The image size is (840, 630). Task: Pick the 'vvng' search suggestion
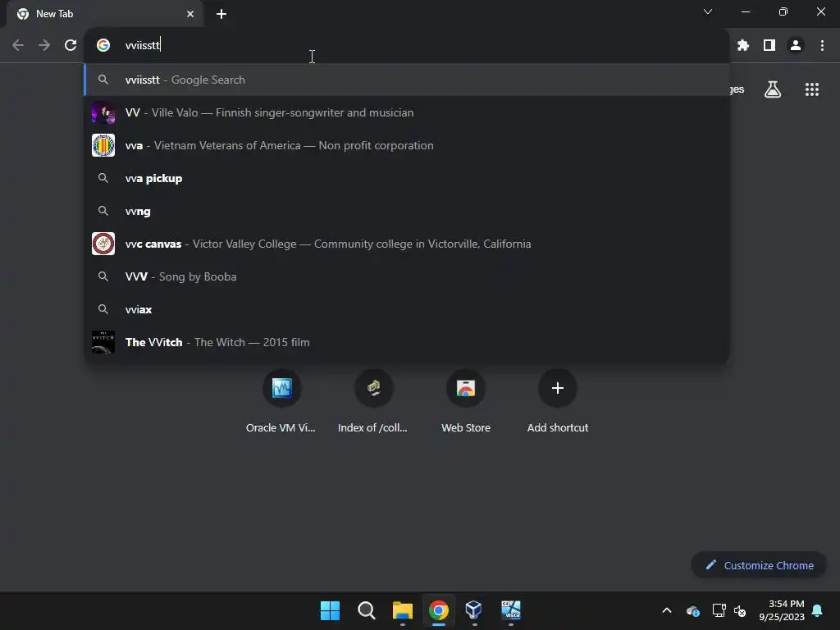point(407,211)
